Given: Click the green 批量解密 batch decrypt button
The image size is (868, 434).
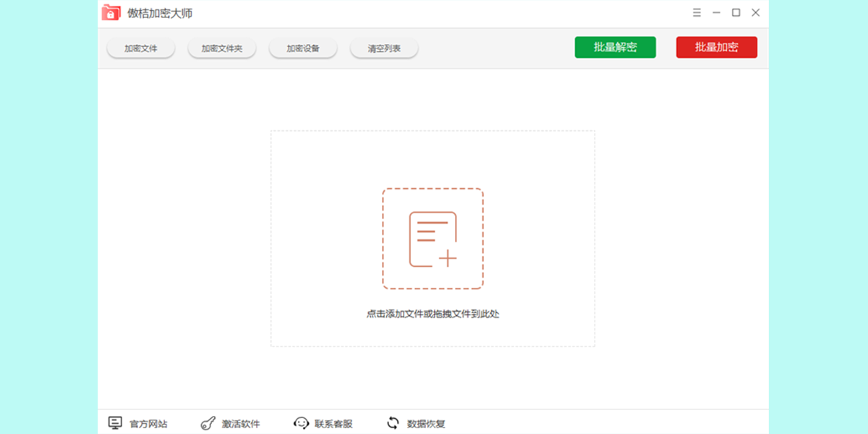Looking at the screenshot, I should pyautogui.click(x=616, y=46).
